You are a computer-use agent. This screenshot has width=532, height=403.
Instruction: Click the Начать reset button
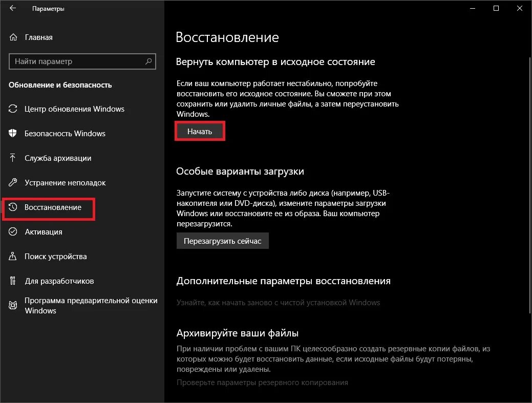(200, 131)
